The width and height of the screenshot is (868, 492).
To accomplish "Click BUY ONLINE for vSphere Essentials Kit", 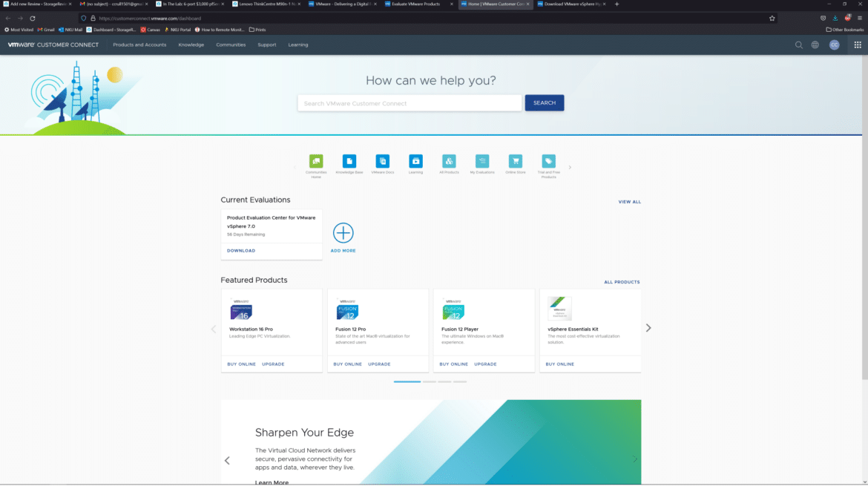I will coord(559,364).
